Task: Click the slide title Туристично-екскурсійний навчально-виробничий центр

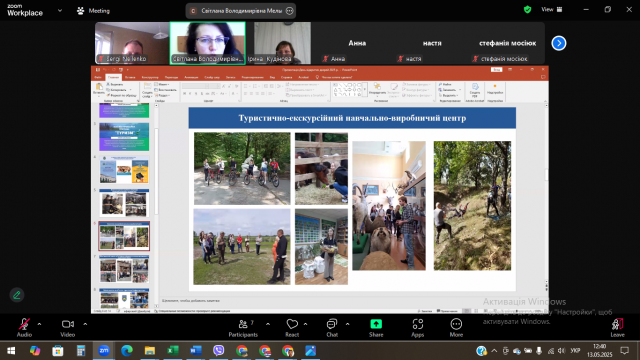Action: click(x=352, y=118)
